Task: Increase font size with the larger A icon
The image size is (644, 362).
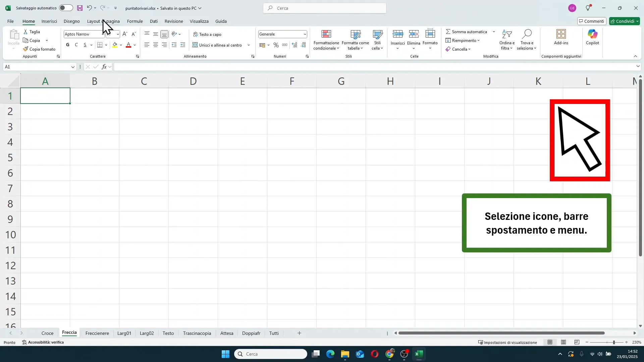Action: coord(125,34)
